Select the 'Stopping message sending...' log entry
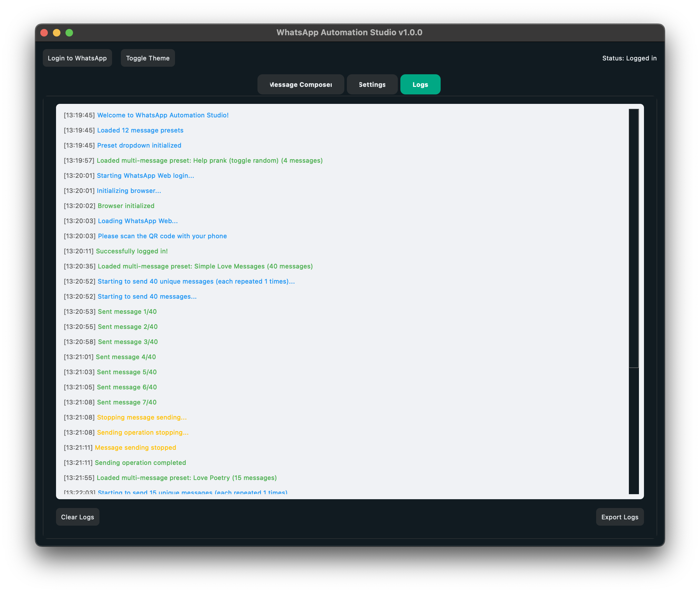The height and width of the screenshot is (593, 700). tap(125, 417)
